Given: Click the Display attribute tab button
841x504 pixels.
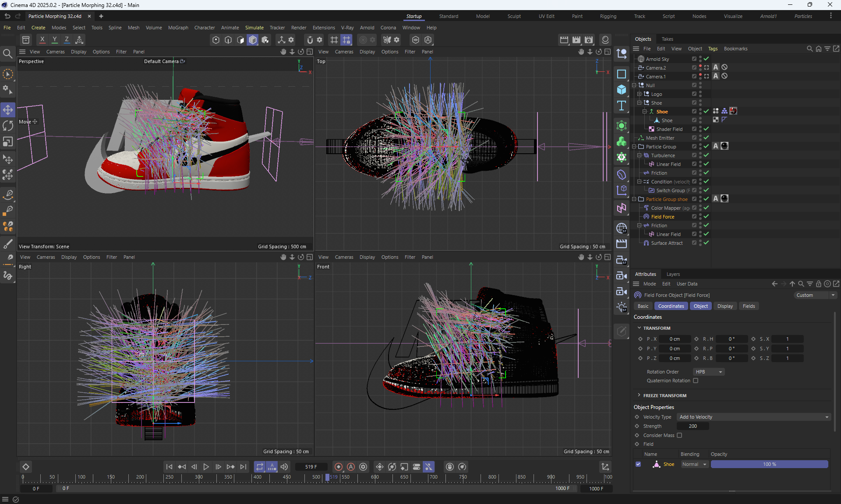Looking at the screenshot, I should 725,306.
